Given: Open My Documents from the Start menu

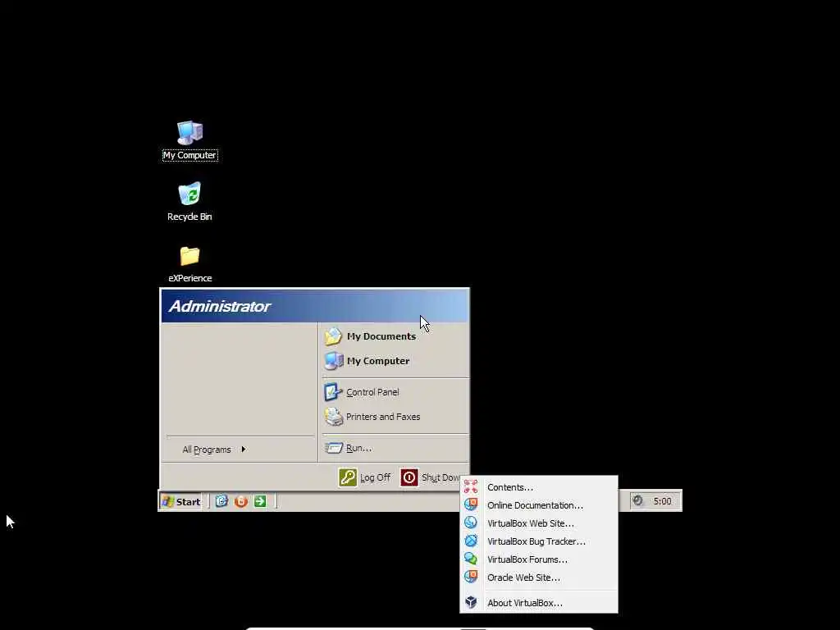Looking at the screenshot, I should pyautogui.click(x=370, y=336).
